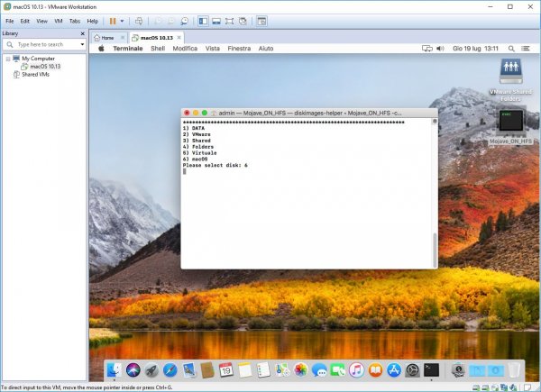The width and height of the screenshot is (541, 392).
Task: Click the Send Ctrl+Alt+Del toolbar icon
Action: pyautogui.click(x=139, y=21)
